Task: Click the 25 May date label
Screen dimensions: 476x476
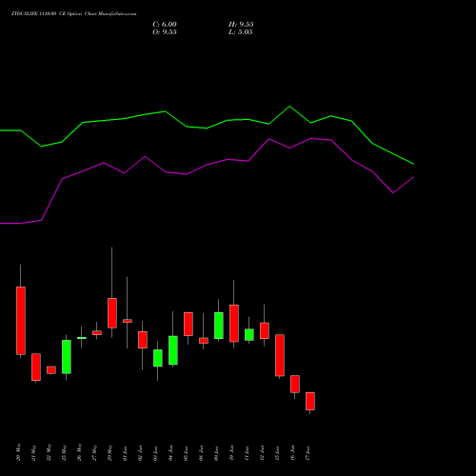Action: coord(65,452)
